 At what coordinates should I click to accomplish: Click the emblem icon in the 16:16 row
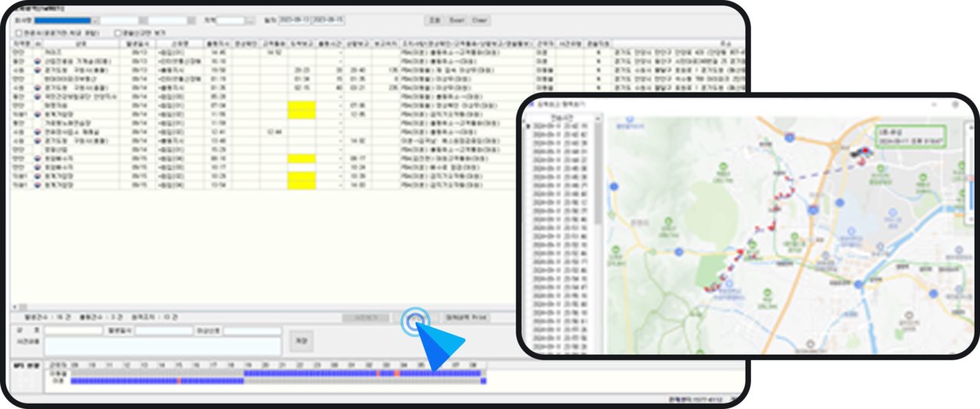(37, 61)
